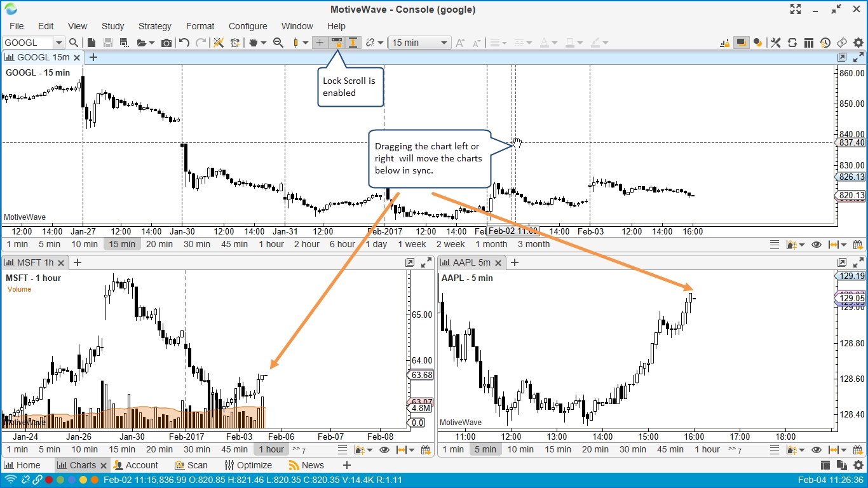Expand the GOOGL symbol dropdown arrow
Image resolution: width=868 pixels, height=488 pixels.
coord(58,43)
